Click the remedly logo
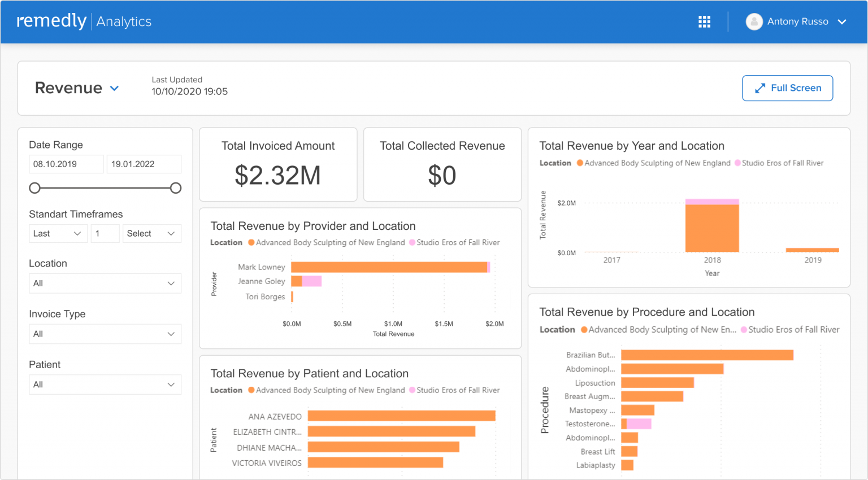868x480 pixels. tap(51, 21)
